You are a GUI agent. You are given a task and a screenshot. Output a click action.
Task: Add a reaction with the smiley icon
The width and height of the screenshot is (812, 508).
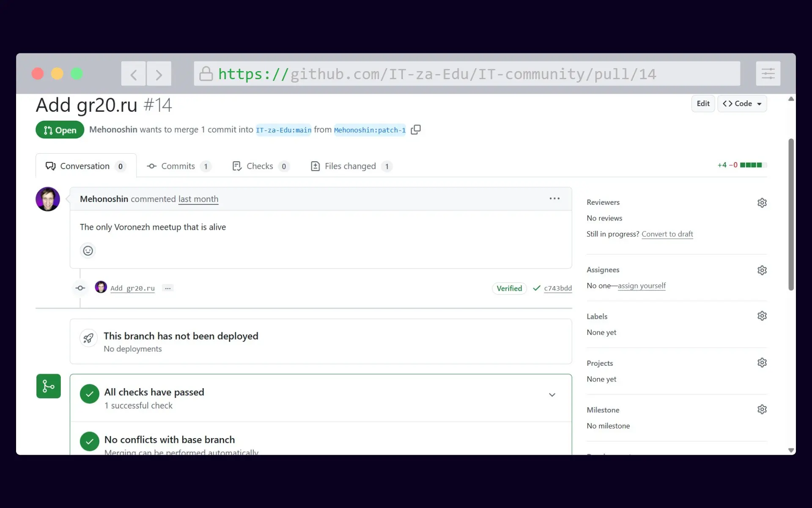click(88, 251)
